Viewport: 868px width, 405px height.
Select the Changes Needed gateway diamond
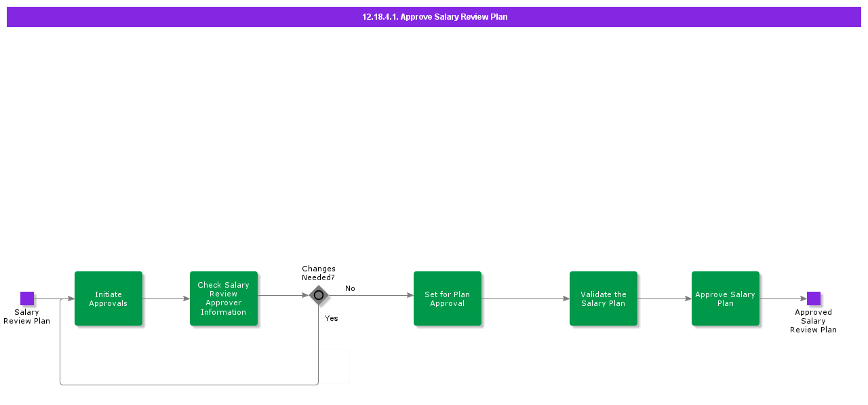tap(319, 295)
